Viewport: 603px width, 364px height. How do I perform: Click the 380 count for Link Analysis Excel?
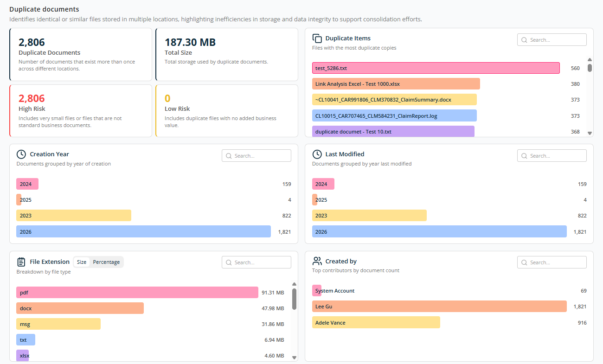(x=575, y=84)
